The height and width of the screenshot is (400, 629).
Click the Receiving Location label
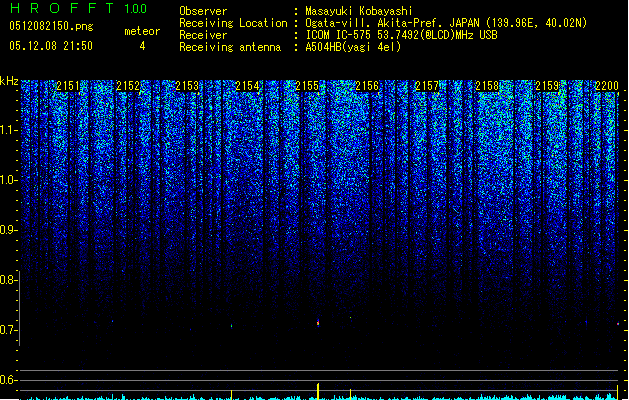pos(233,23)
